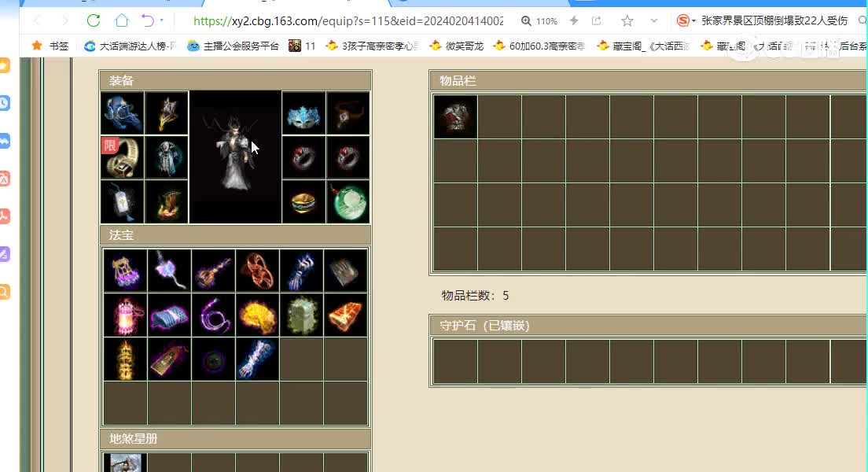Open dropdown next to the restore-tab arrow
The height and width of the screenshot is (472, 868).
pyautogui.click(x=162, y=20)
